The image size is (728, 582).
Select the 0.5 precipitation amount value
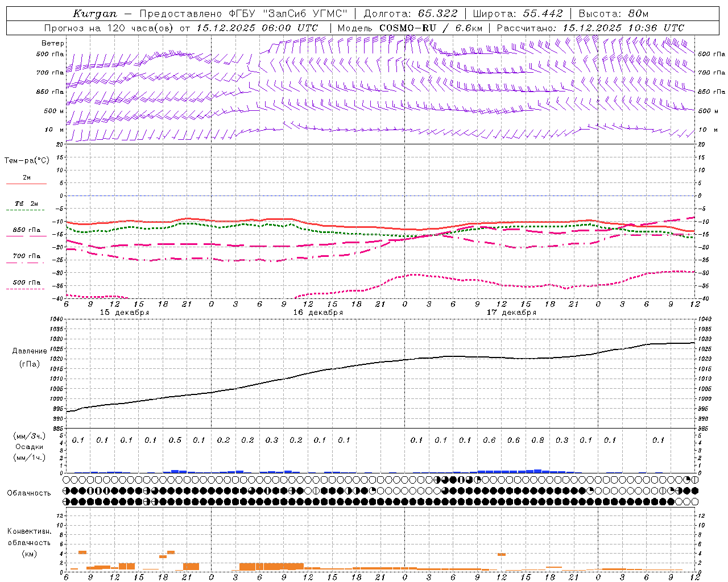point(175,440)
